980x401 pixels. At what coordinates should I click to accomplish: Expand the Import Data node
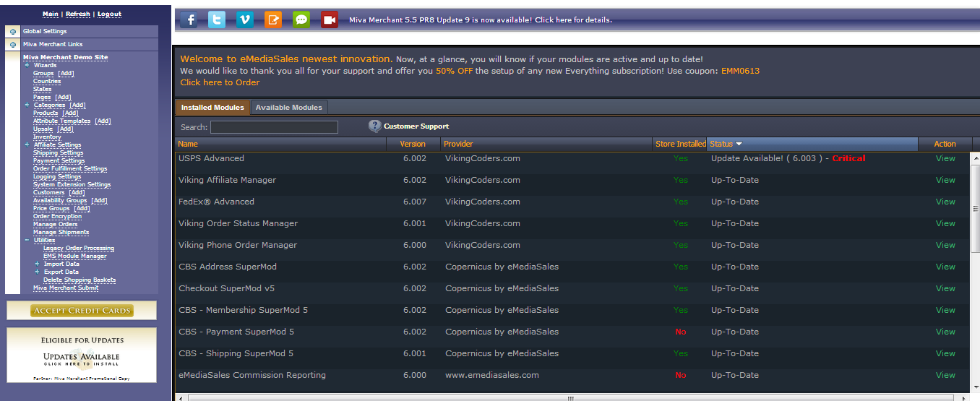[37, 264]
